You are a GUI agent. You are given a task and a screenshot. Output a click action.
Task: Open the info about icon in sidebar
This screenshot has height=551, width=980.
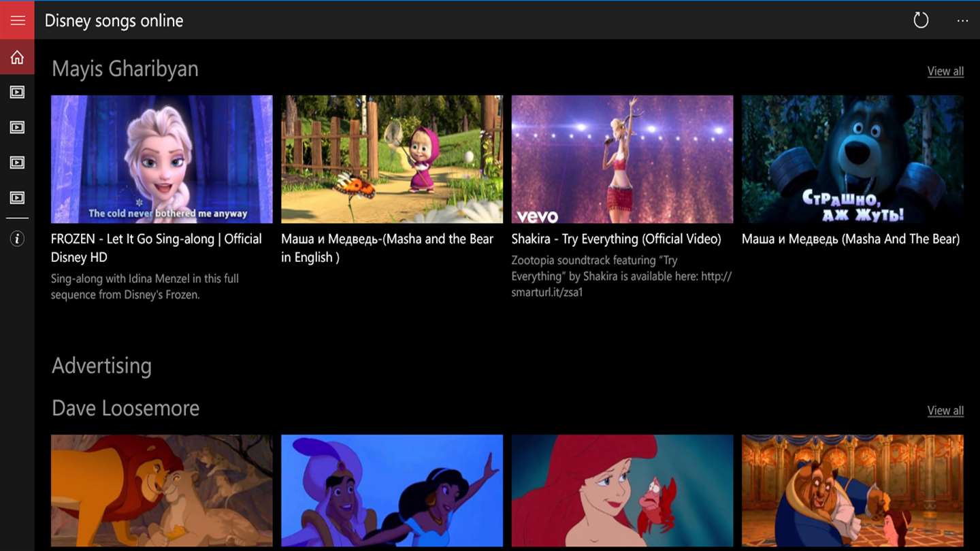(17, 239)
